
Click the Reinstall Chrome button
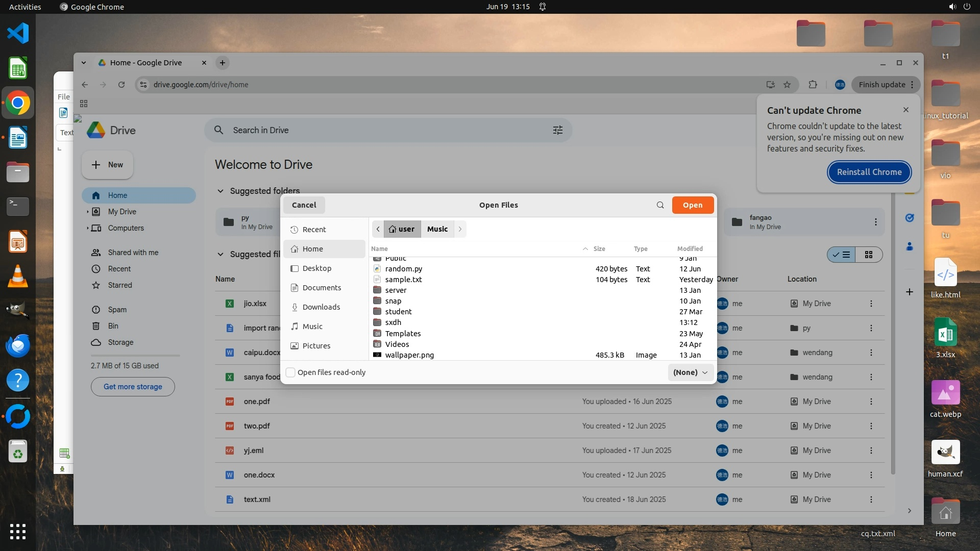[x=869, y=172]
